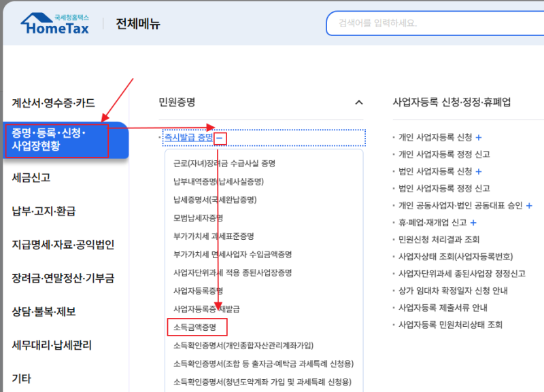Expand 휴·폐업·재개업 신고 plus icon
This screenshot has width=544, height=392.
[x=473, y=223]
